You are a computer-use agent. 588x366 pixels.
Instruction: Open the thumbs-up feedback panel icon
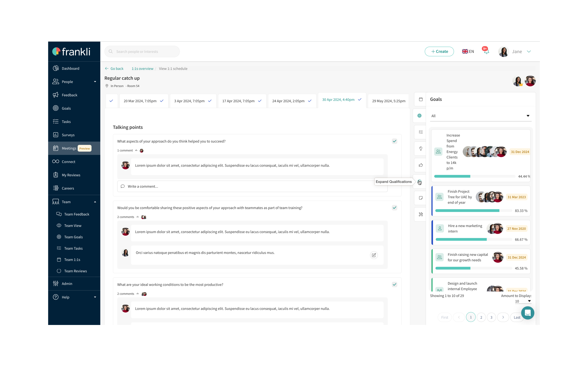[x=421, y=165]
